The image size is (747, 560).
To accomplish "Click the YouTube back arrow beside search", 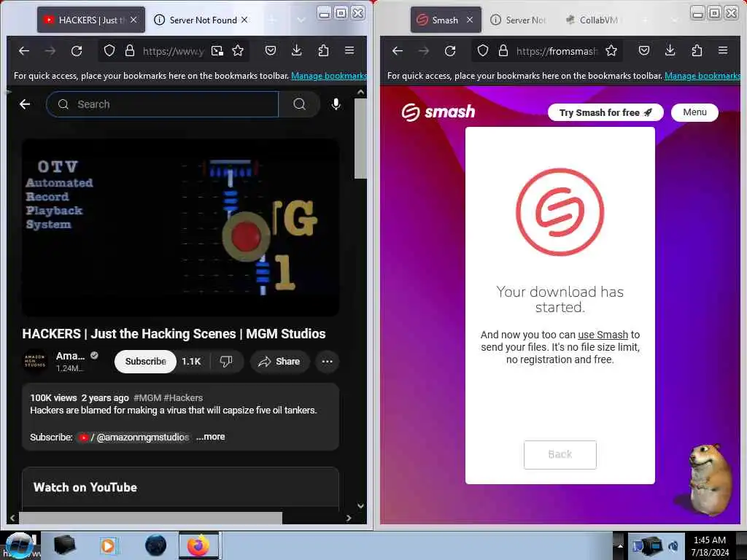I will click(25, 104).
